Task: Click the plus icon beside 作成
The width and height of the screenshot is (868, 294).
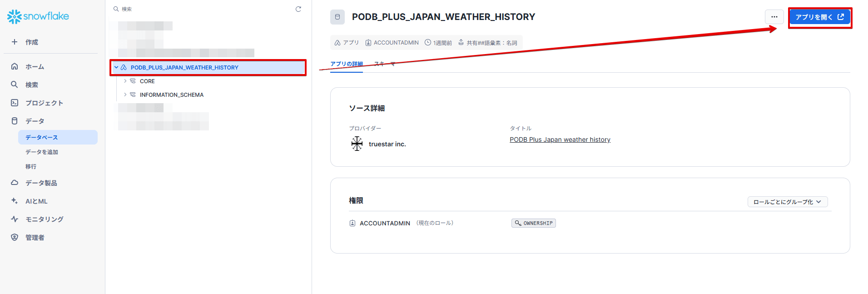Action: tap(15, 42)
